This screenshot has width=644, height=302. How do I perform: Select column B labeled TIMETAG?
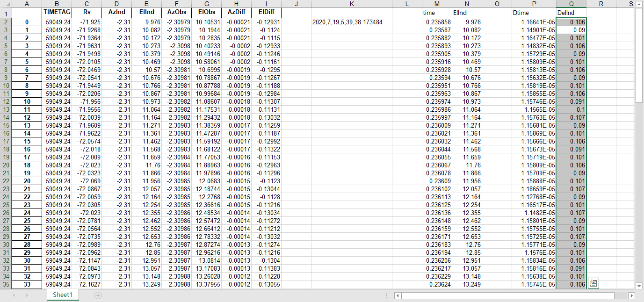click(x=57, y=4)
